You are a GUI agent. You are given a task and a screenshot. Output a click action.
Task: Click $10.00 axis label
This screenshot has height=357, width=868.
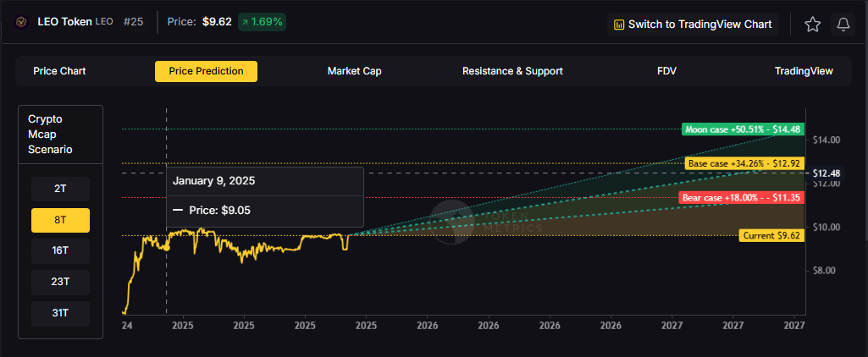point(827,227)
